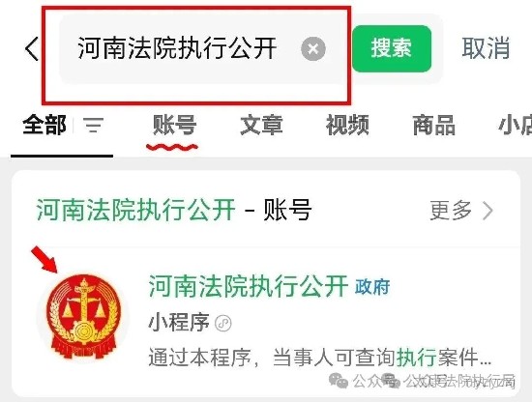The width and height of the screenshot is (532, 402).
Task: Switch to the 商品 tab
Action: click(x=434, y=125)
